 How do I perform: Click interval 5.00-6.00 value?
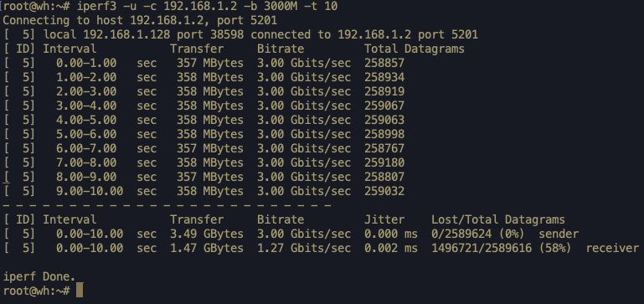point(86,134)
